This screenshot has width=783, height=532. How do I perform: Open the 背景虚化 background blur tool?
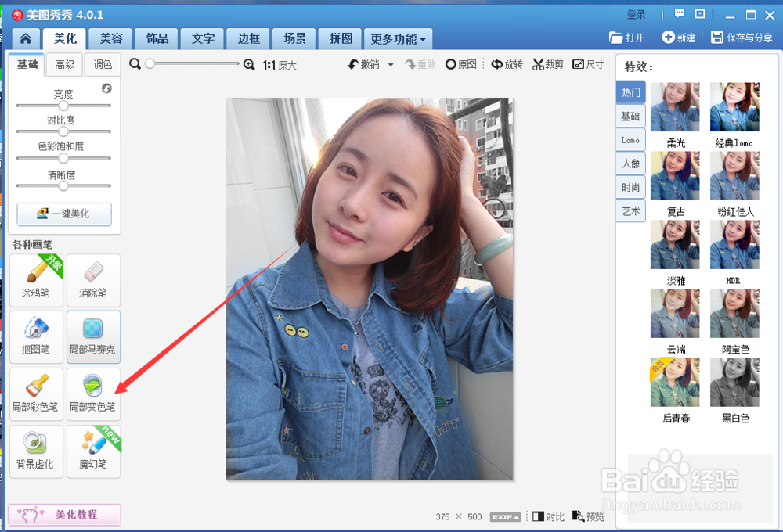36,451
